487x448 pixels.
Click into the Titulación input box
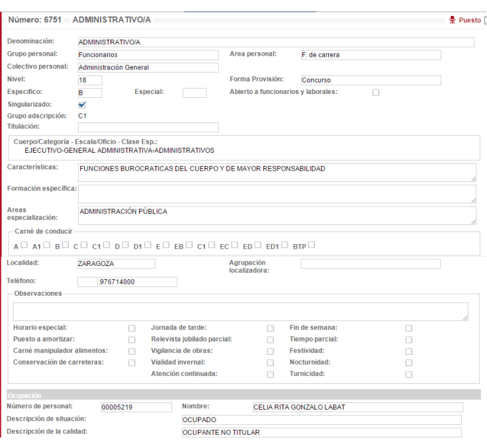[148, 128]
